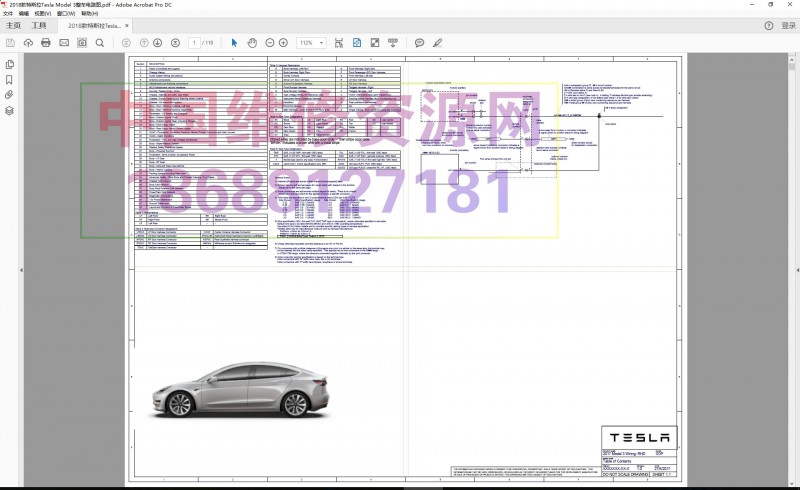Expand right tools pane arrow
The height and width of the screenshot is (490, 800).
tap(797, 270)
